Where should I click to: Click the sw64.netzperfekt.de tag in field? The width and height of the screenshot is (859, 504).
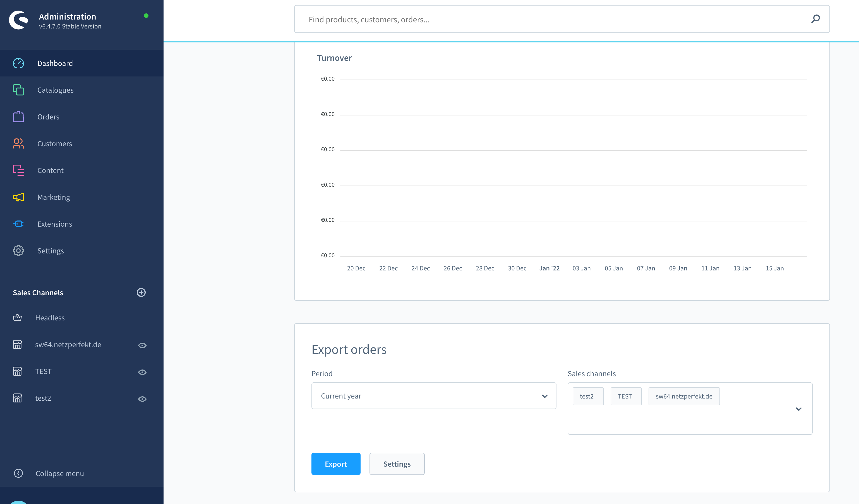(684, 396)
